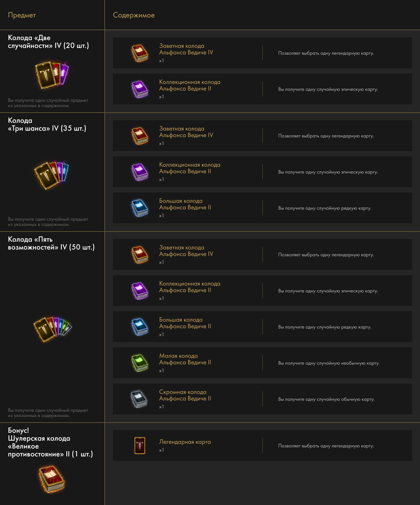The width and height of the screenshot is (420, 505).
Task: Click the Содержимое column header
Action: coord(134,15)
